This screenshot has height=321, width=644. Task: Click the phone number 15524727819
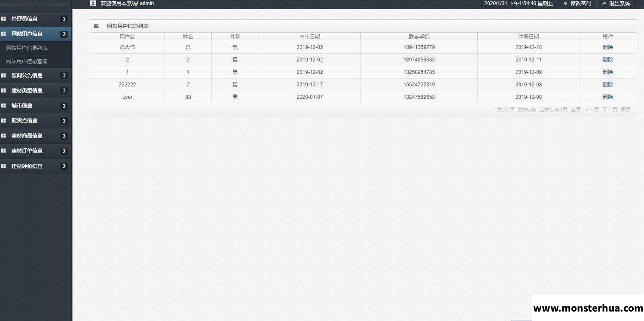tap(419, 85)
